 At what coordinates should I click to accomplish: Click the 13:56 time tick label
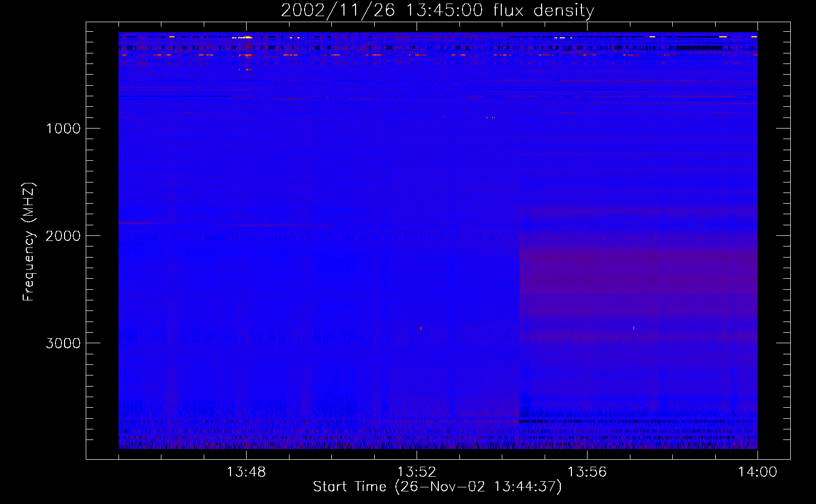point(587,472)
